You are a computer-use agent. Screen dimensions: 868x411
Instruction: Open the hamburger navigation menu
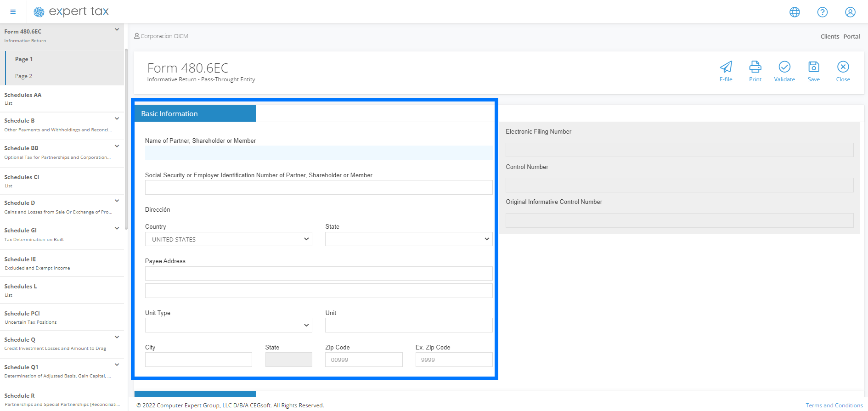point(13,12)
